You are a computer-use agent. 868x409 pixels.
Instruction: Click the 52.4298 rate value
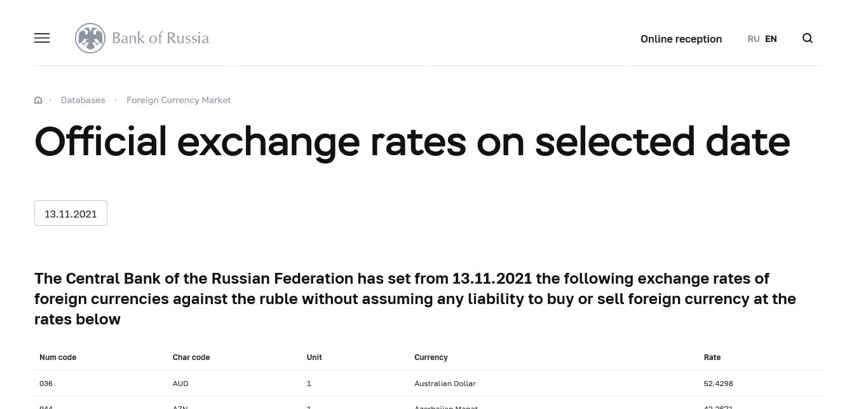click(718, 384)
